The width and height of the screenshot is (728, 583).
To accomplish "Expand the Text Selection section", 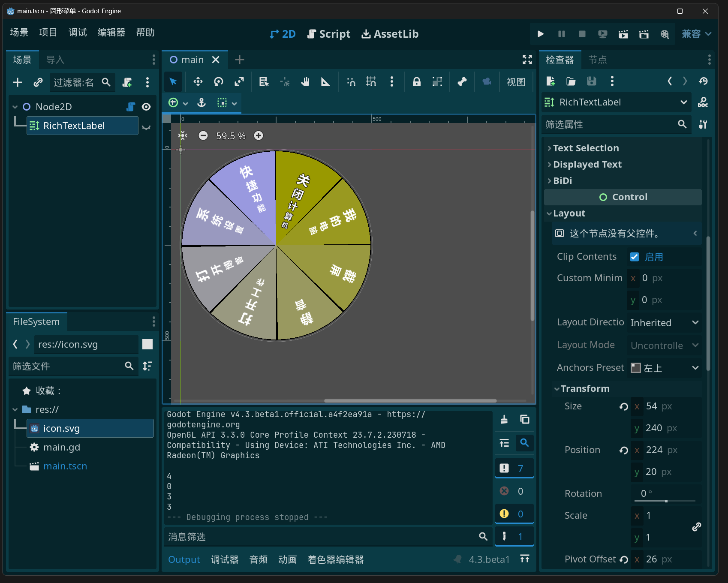I will click(x=586, y=148).
